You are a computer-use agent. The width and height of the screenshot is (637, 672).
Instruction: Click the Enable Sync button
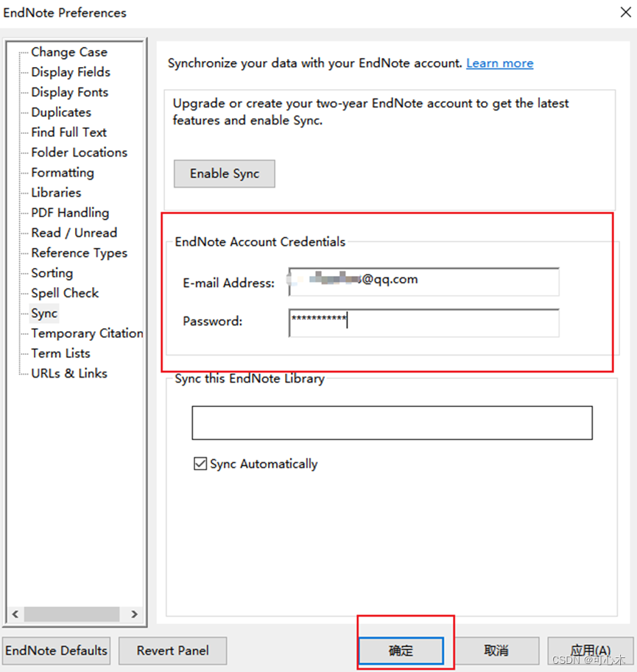coord(224,174)
